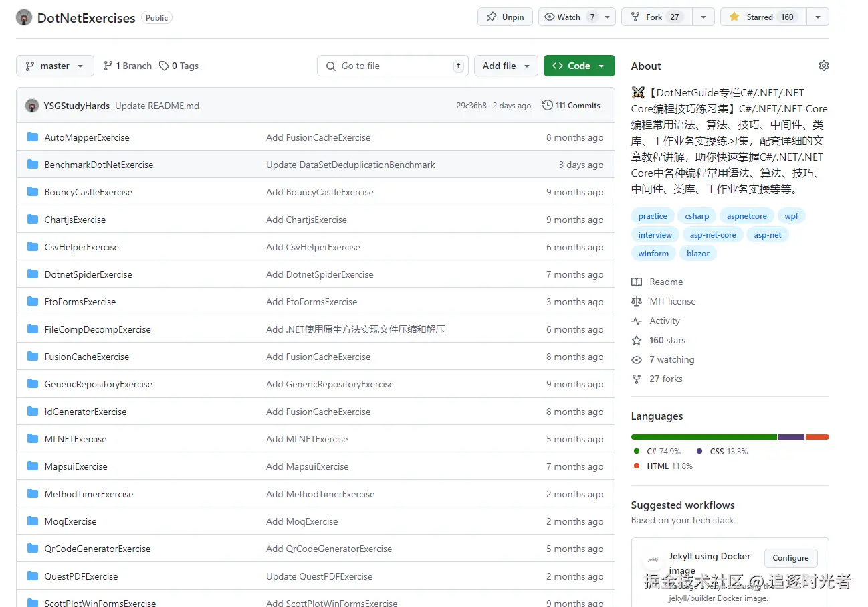Click Unpin to unpin the repository
This screenshot has width=868, height=607.
(505, 17)
